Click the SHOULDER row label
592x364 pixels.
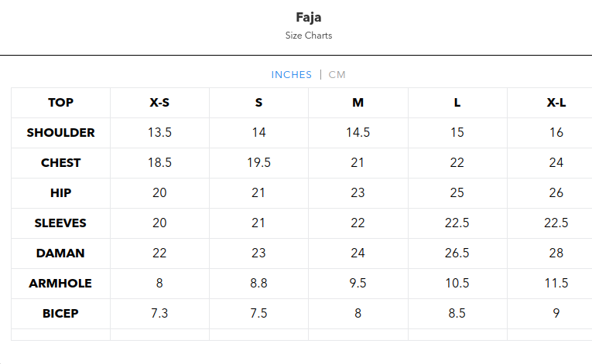61,133
